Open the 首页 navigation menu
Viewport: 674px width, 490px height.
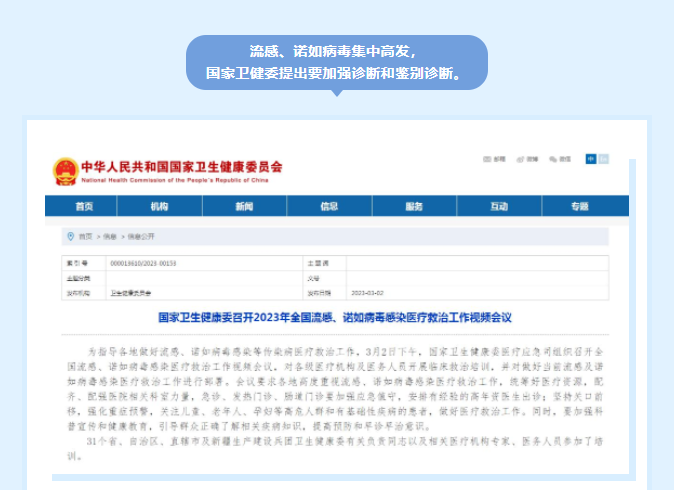(x=84, y=206)
